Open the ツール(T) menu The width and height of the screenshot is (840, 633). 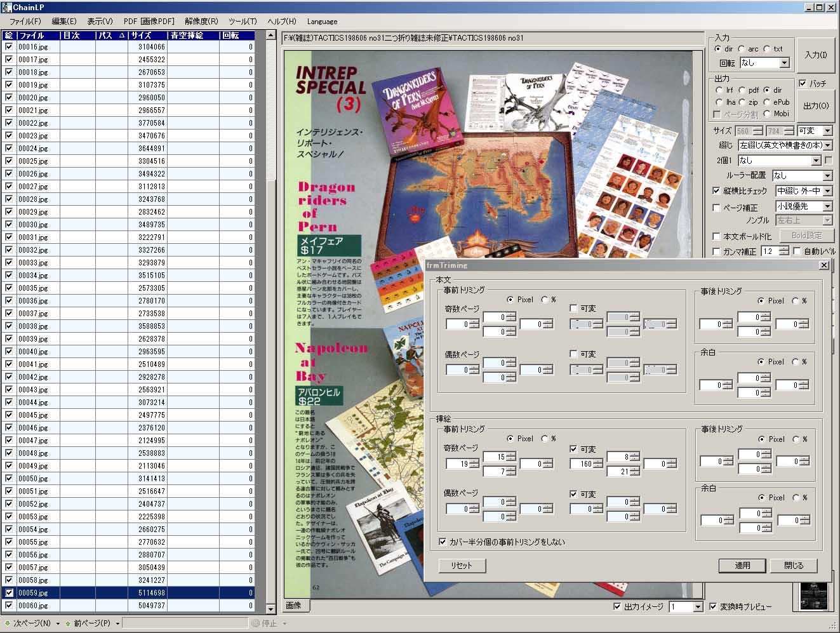pos(243,21)
